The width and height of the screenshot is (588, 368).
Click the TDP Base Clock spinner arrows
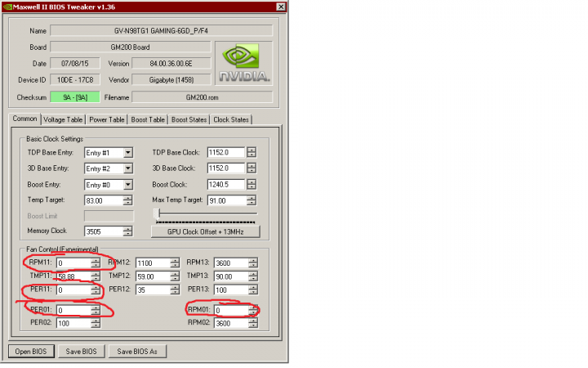click(252, 152)
